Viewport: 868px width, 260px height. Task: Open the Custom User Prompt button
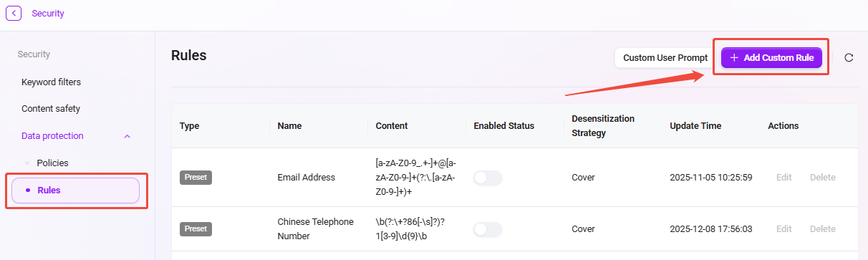coord(665,58)
